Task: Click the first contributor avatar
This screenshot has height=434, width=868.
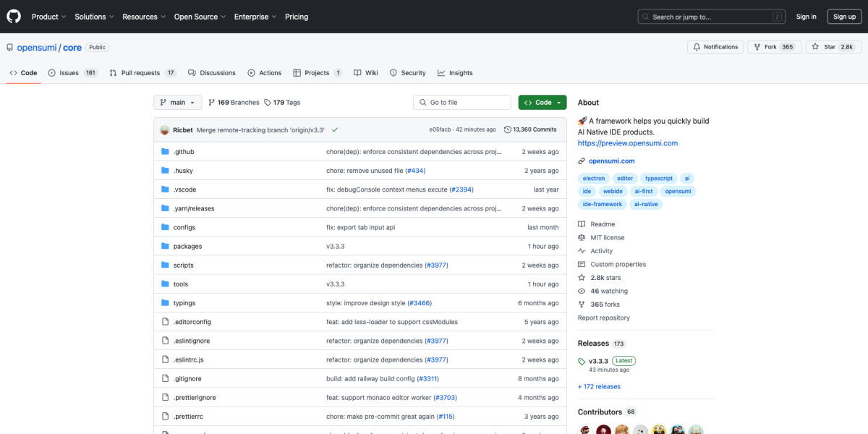Action: pos(584,429)
